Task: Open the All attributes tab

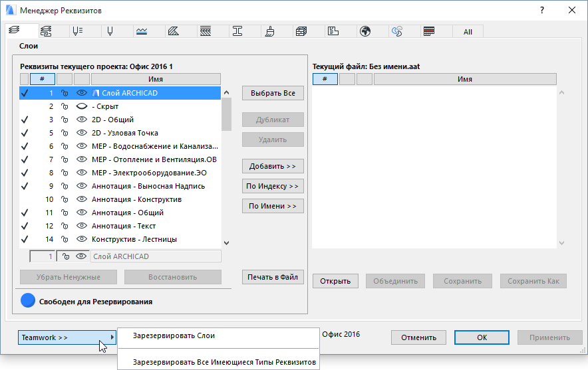Action: (468, 32)
